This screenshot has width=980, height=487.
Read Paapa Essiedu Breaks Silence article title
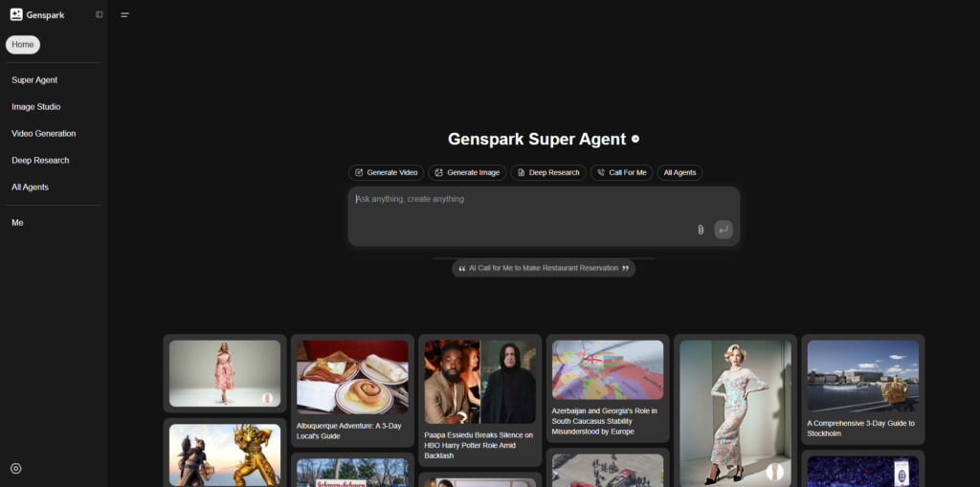click(x=479, y=445)
